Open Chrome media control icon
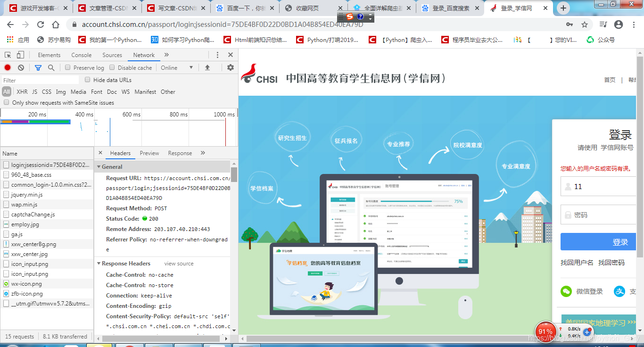The image size is (644, 347). point(603,25)
